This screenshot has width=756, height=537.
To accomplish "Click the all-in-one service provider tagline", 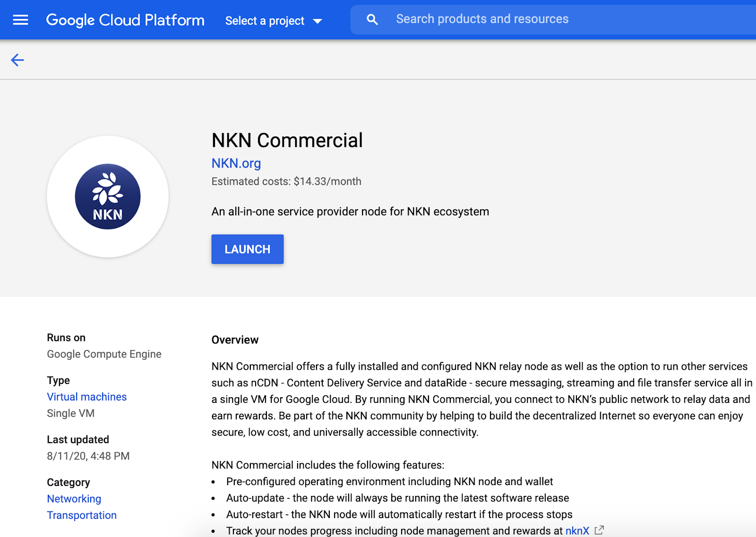I will (x=350, y=212).
